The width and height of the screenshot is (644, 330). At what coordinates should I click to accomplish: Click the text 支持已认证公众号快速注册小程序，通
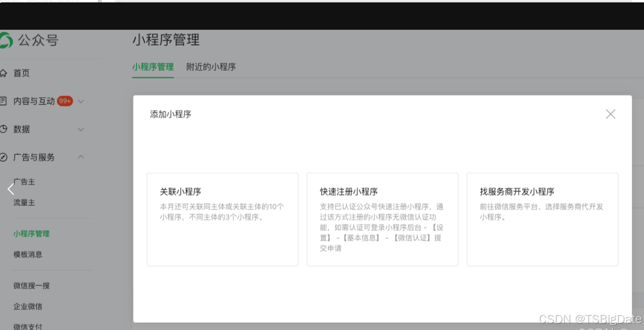[x=382, y=207]
